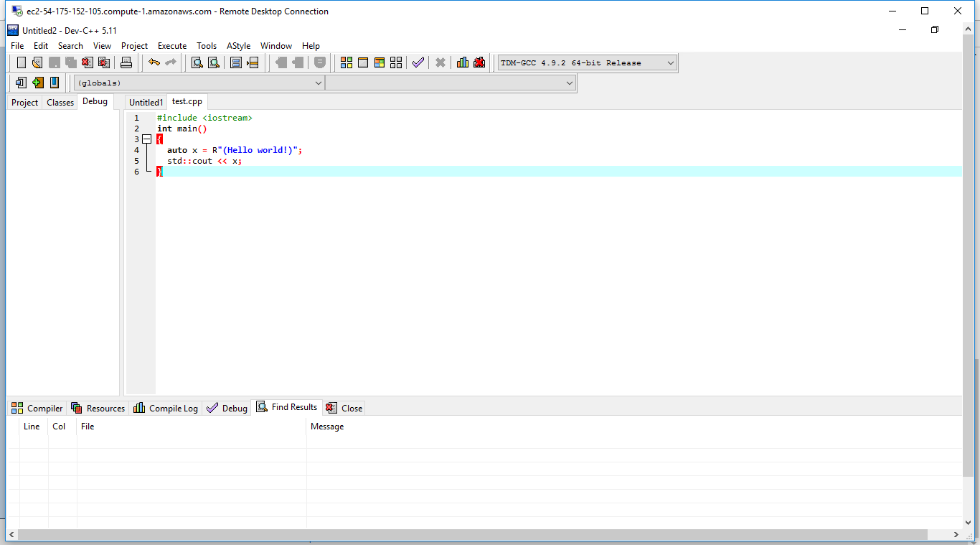
Task: Click the Rebuild All toolbar icon
Action: pyautogui.click(x=396, y=62)
